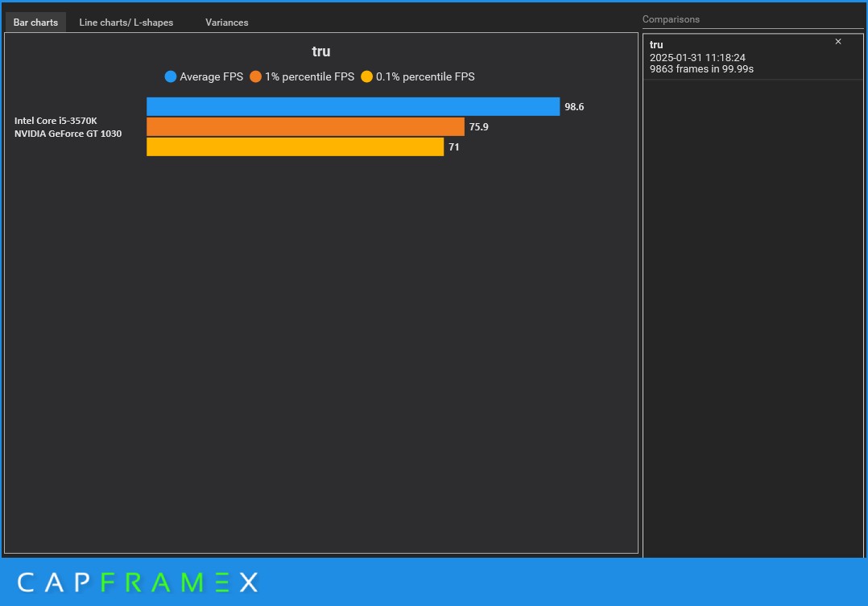Image resolution: width=868 pixels, height=606 pixels.
Task: Click the Comparisons panel header
Action: point(671,19)
